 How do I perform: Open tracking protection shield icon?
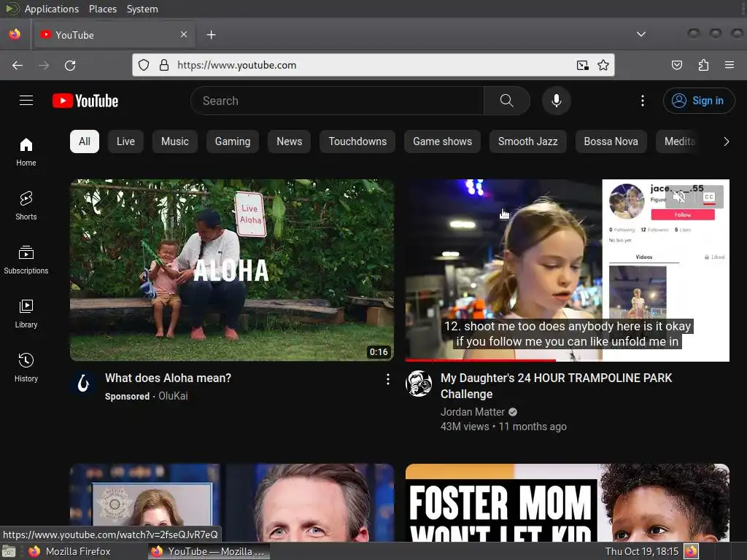[x=144, y=65]
